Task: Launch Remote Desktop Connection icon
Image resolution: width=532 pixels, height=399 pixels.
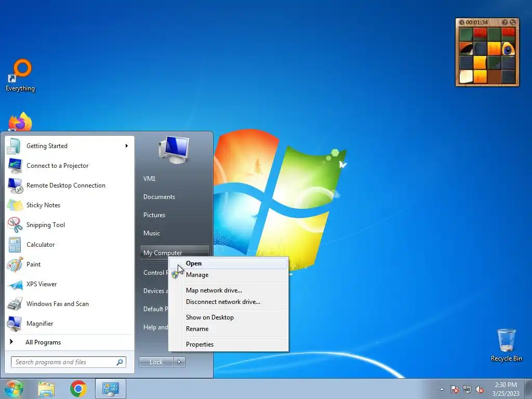Action: (15, 185)
